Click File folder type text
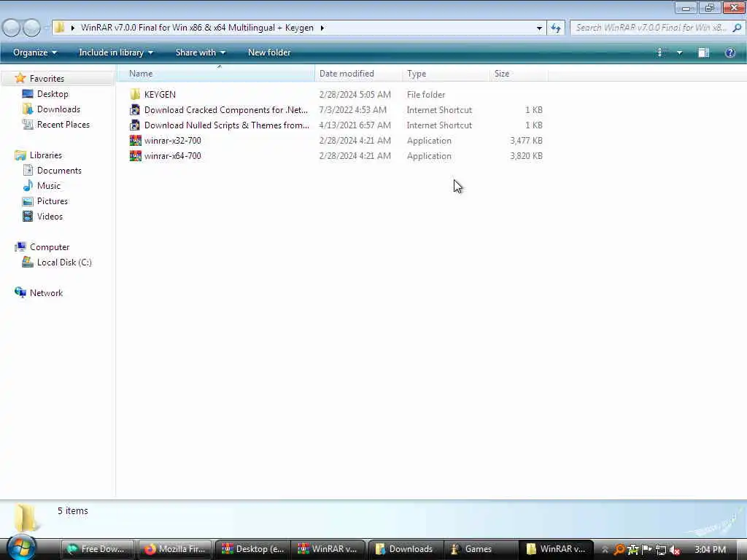The width and height of the screenshot is (747, 560). tap(426, 95)
